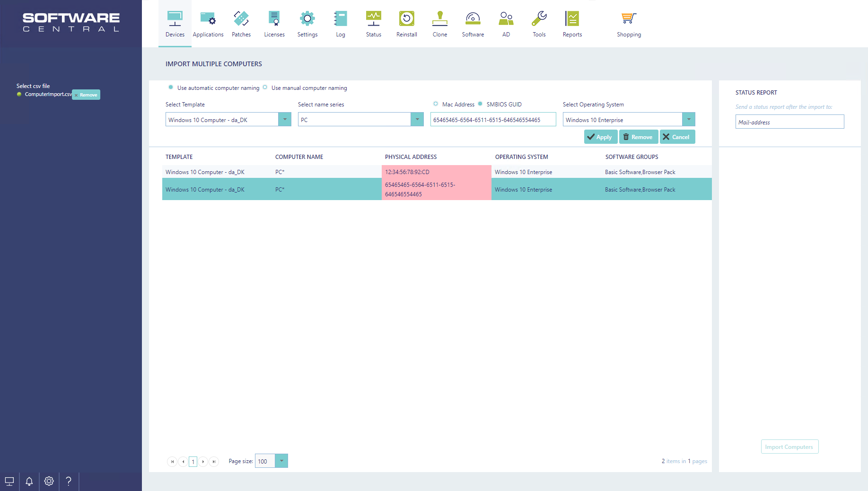Click the Mail-address input field
Viewport: 868px width, 491px height.
pyautogui.click(x=789, y=122)
